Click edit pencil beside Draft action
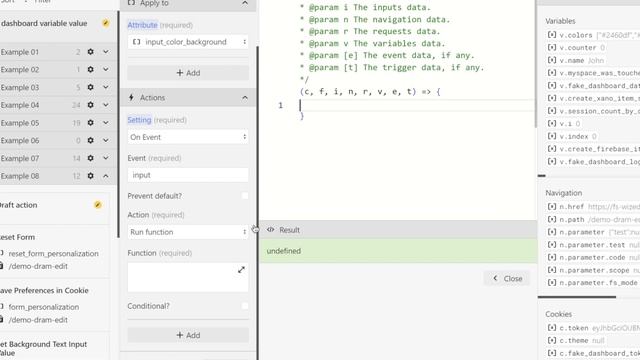The height and width of the screenshot is (360, 640). click(98, 205)
